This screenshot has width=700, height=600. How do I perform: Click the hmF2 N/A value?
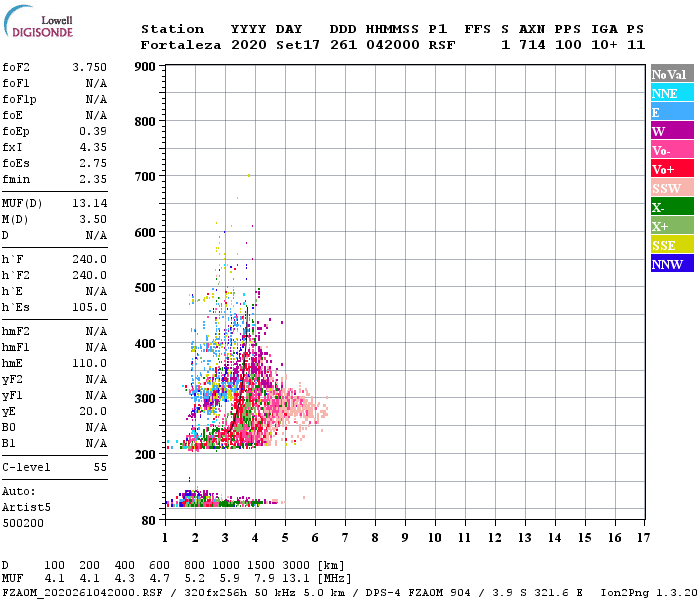tap(96, 332)
